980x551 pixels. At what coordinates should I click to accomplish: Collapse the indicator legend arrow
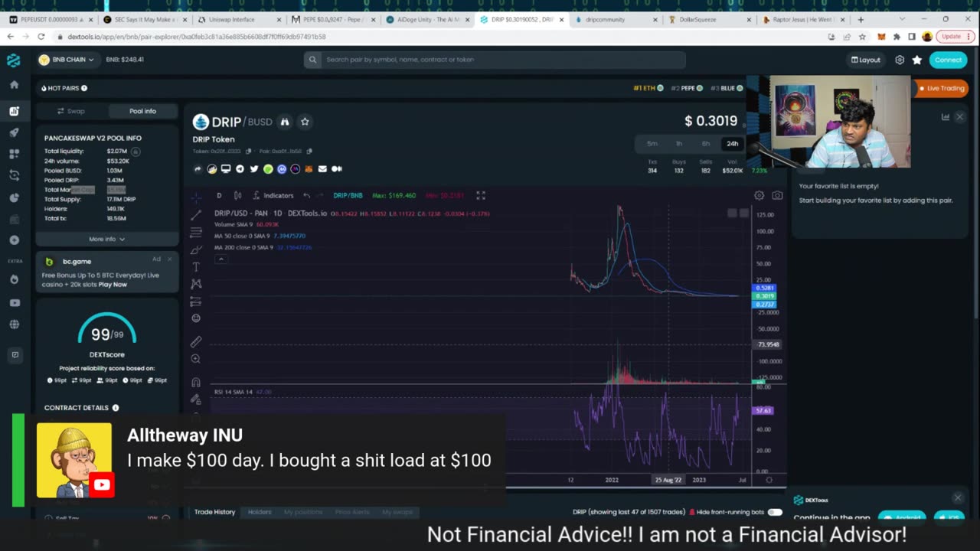[x=220, y=259]
